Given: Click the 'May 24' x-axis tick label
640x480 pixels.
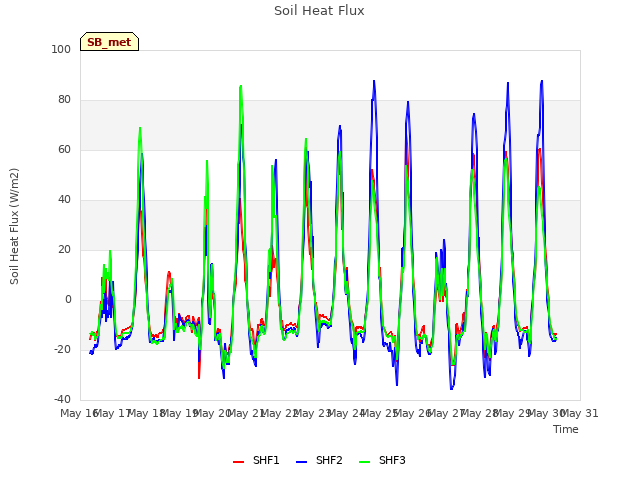Looking at the screenshot, I should 346,413.
